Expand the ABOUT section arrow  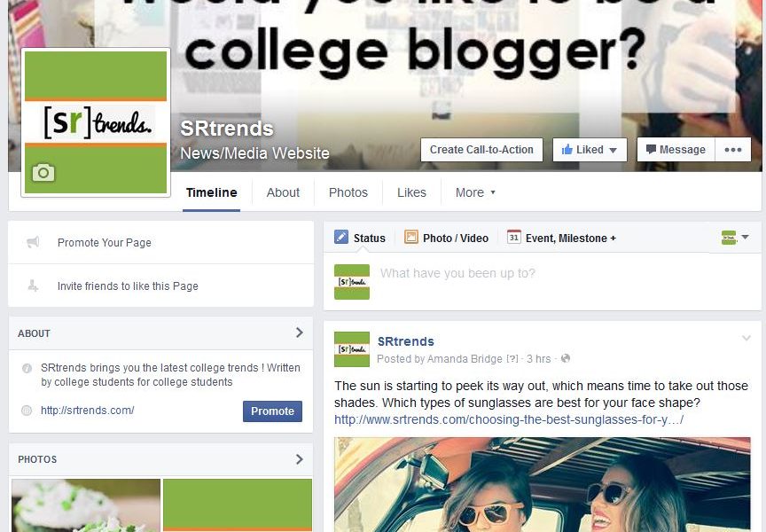click(x=300, y=332)
